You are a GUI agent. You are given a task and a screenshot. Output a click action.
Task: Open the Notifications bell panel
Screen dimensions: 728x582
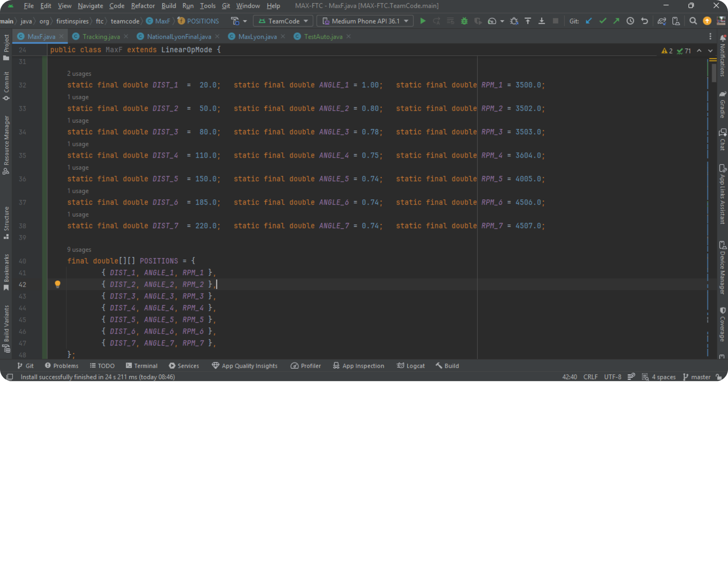[723, 56]
